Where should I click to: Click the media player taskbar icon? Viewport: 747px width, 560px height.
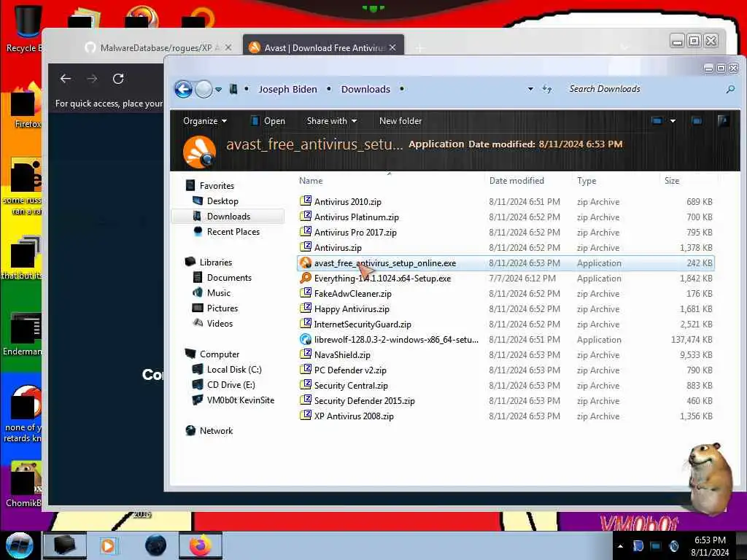click(x=108, y=545)
